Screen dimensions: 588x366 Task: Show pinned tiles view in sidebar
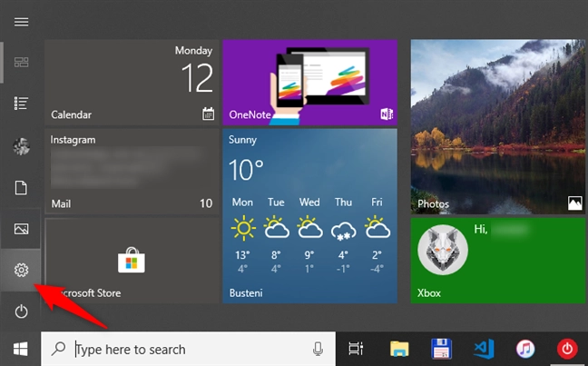21,62
